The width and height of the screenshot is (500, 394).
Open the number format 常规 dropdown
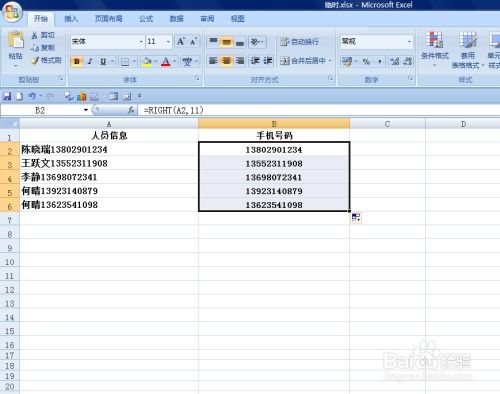coord(409,42)
